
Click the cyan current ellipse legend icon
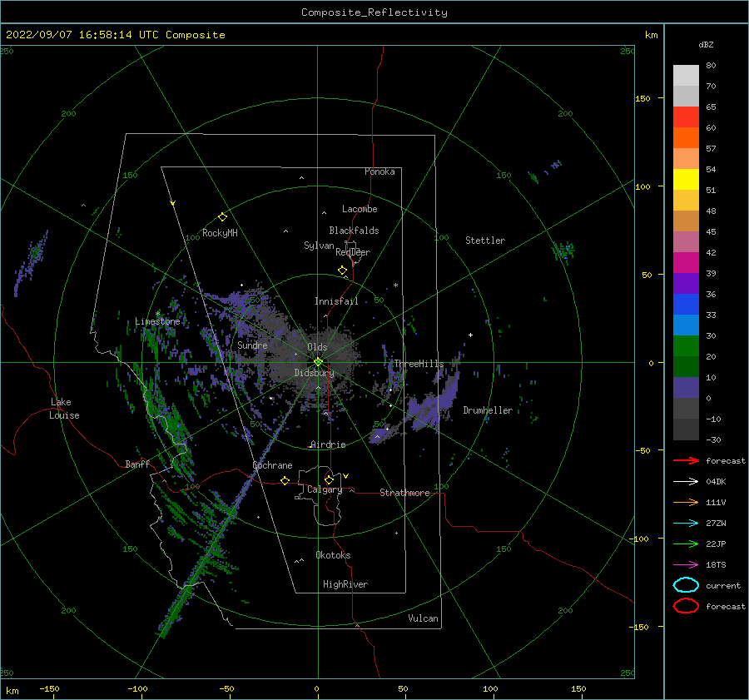coord(686,585)
